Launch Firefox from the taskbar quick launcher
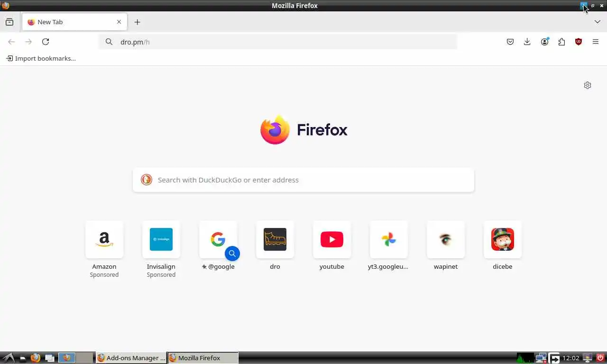This screenshot has width=607, height=364. [x=36, y=358]
